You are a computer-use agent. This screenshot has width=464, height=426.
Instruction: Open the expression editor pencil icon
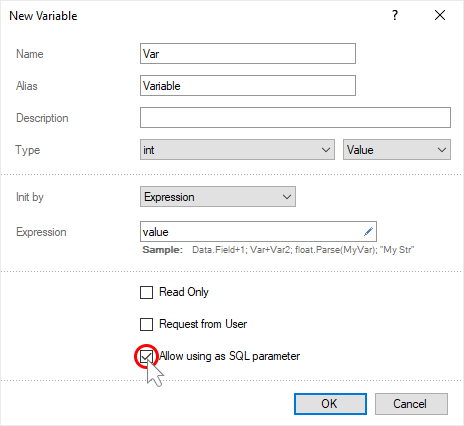pyautogui.click(x=368, y=231)
